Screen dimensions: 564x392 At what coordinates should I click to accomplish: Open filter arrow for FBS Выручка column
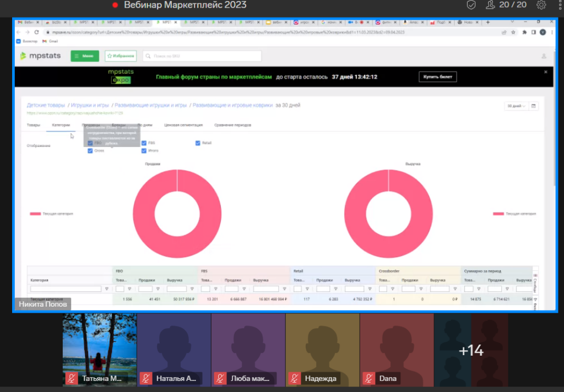[x=285, y=289]
